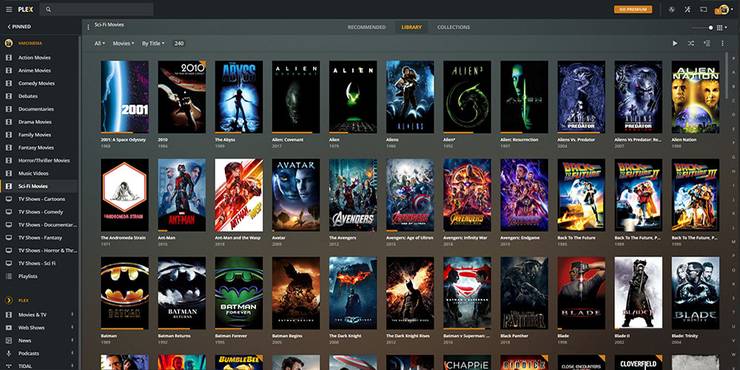Click the search input field
Screen dimensions: 740x370
tap(97, 9)
